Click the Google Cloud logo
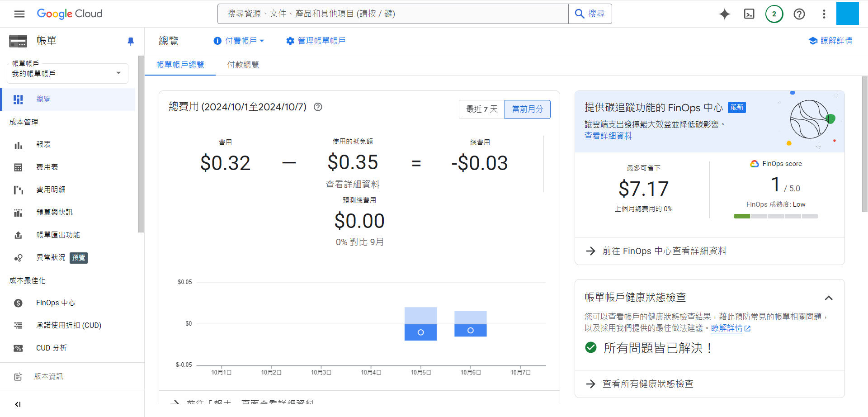The image size is (868, 417). [x=70, y=14]
